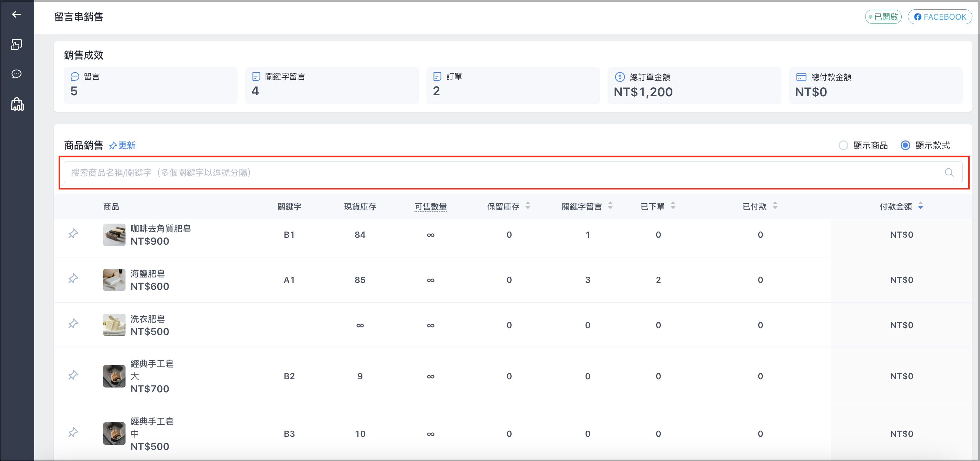Toggle the 已開啟 status badge
The height and width of the screenshot is (461, 980).
pos(883,17)
